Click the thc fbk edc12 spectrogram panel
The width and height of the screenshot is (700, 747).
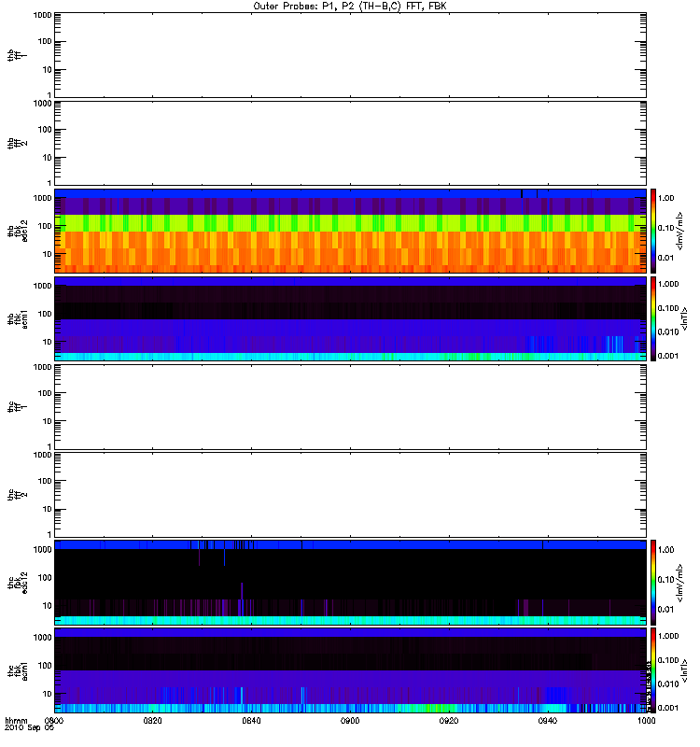[351, 583]
